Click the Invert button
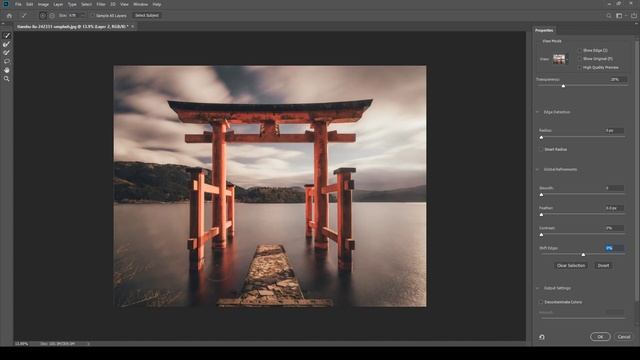The height and width of the screenshot is (360, 640). 603,266
